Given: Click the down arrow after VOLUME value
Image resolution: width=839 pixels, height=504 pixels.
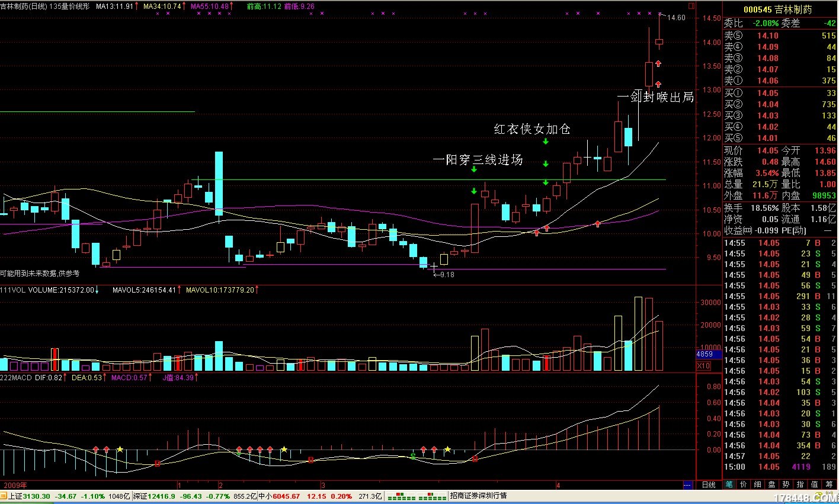Looking at the screenshot, I should pyautogui.click(x=97, y=290).
